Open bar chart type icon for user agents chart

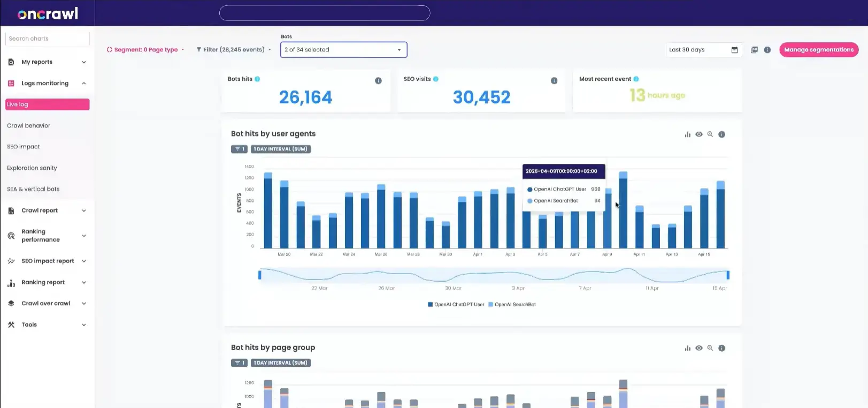pyautogui.click(x=687, y=134)
